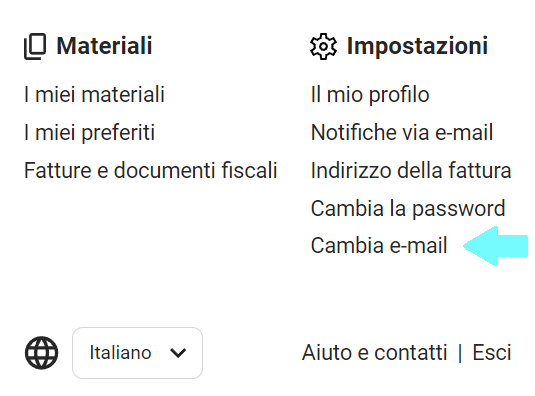Go to I miei materiali
This screenshot has width=535, height=396.
pyautogui.click(x=95, y=94)
